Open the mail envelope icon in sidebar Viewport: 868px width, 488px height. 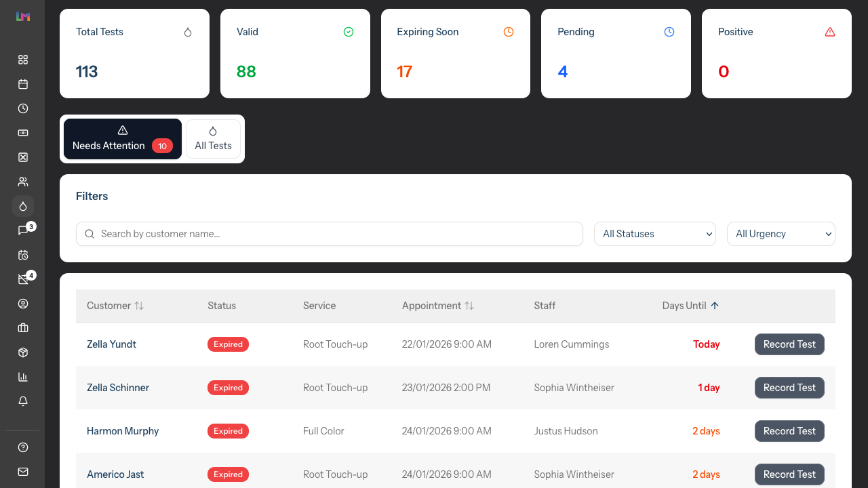click(x=23, y=472)
